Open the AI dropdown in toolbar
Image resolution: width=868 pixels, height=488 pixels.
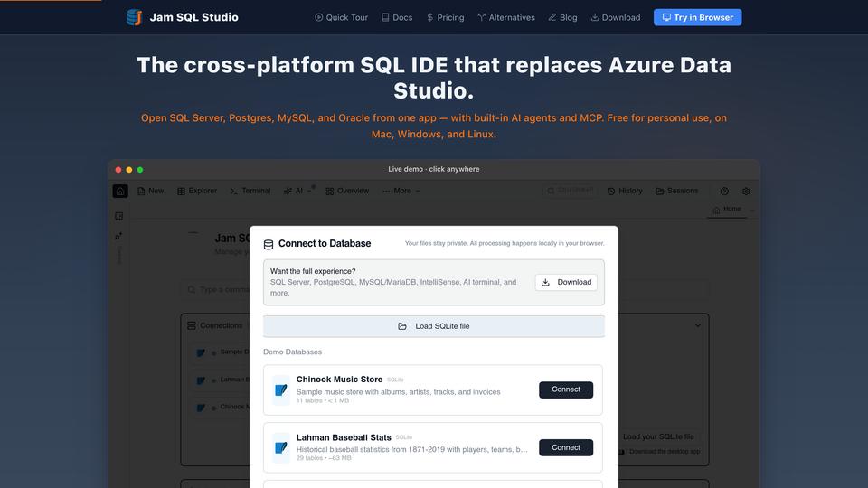(297, 191)
